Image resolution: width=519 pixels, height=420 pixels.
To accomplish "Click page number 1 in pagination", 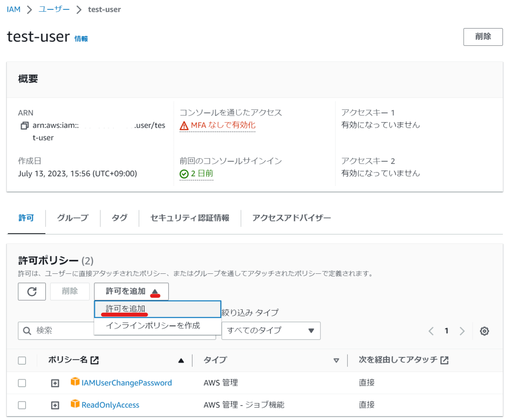I will coord(446,331).
